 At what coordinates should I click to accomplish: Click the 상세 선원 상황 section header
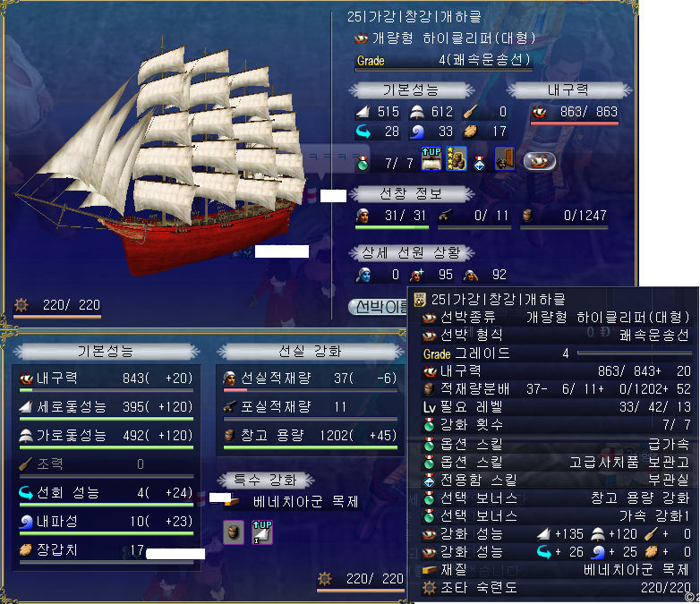pos(411,253)
